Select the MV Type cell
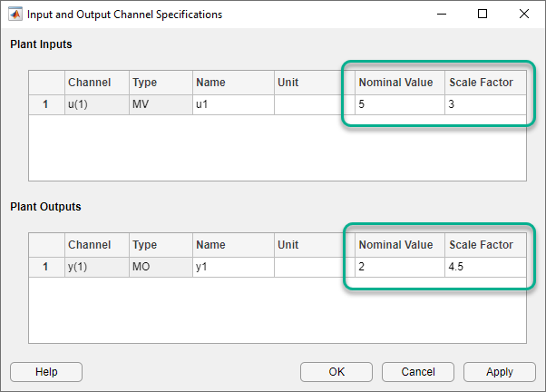This screenshot has height=392, width=546. [x=160, y=104]
